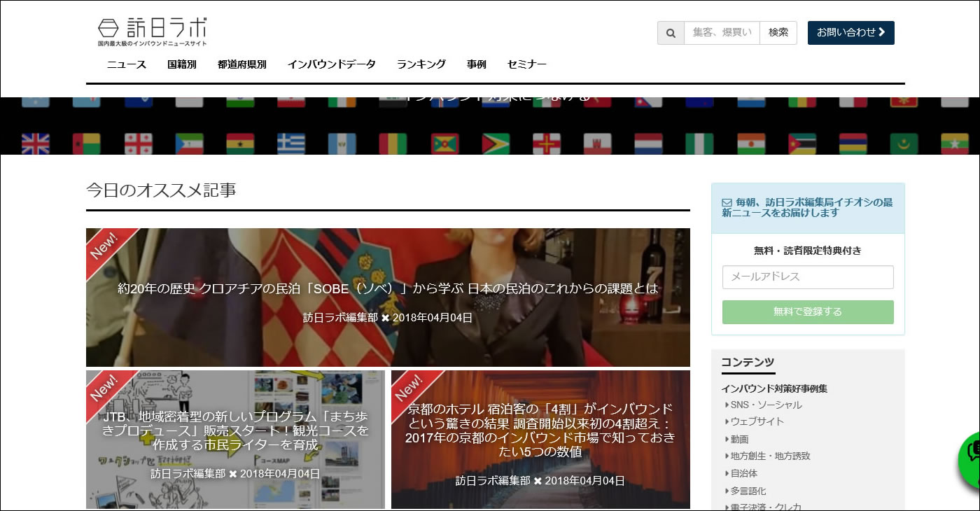Open the セミナー menu item

point(527,64)
